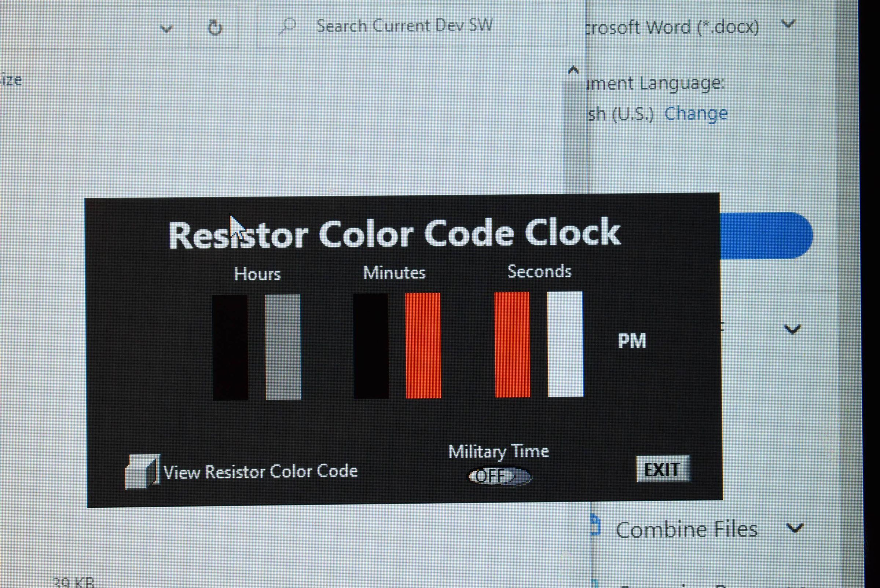This screenshot has width=880, height=588.
Task: Click the Change language link
Action: coord(696,113)
